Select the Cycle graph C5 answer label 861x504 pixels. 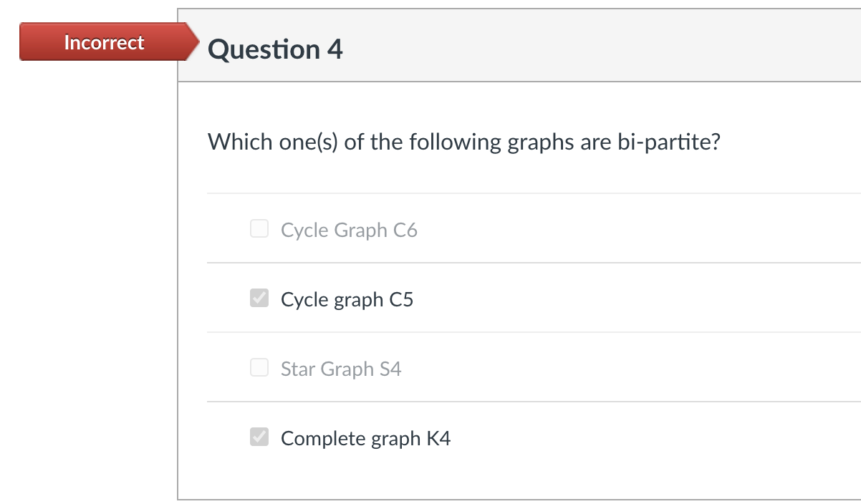pyautogui.click(x=347, y=299)
